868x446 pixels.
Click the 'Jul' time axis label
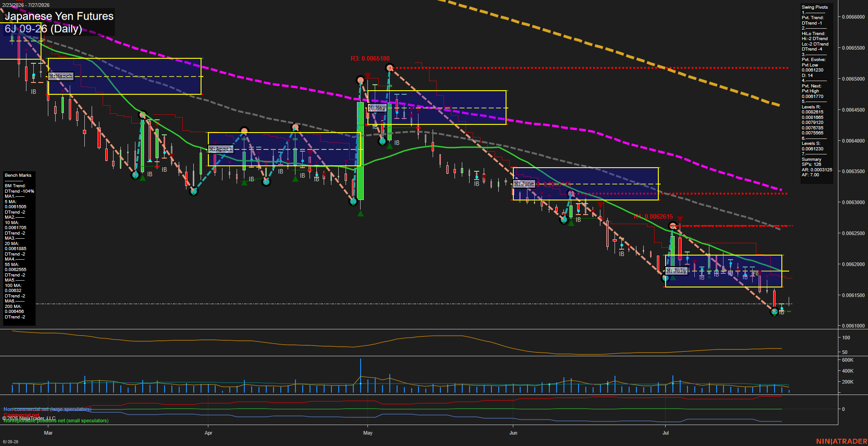(666, 433)
